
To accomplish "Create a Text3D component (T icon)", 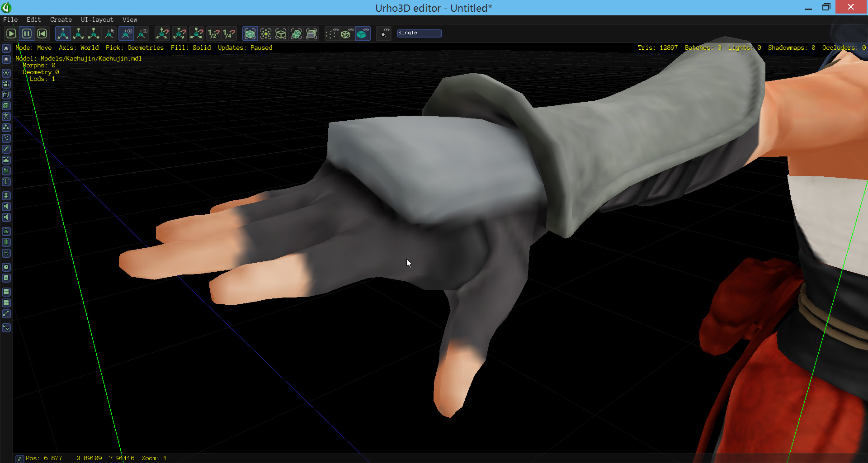I will pyautogui.click(x=6, y=181).
